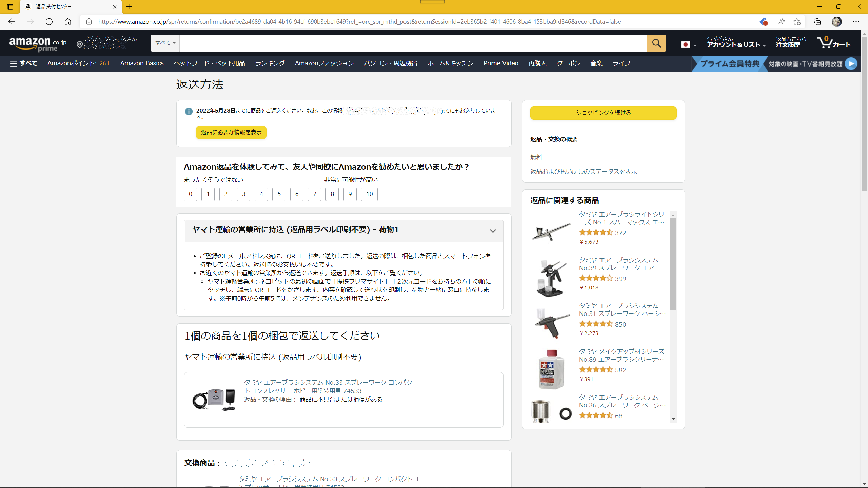
Task: Select rating 10 on the survey
Action: [369, 194]
